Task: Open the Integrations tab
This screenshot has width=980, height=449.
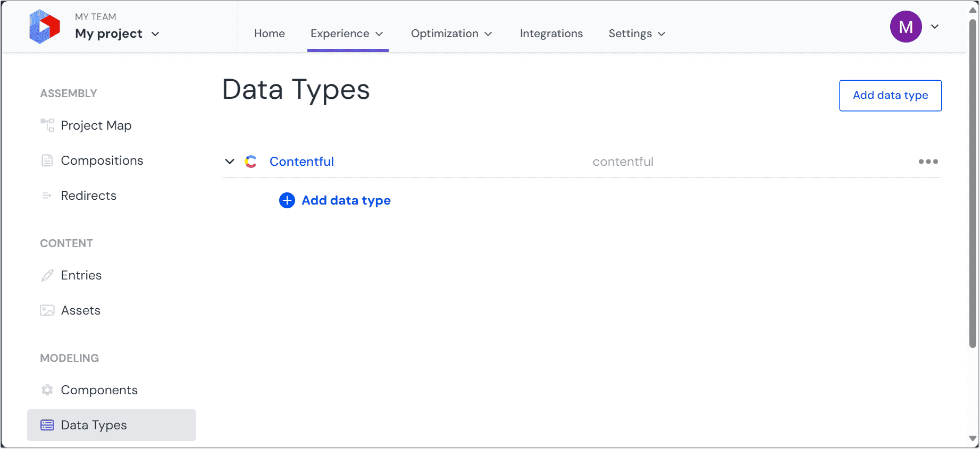Action: [x=551, y=33]
